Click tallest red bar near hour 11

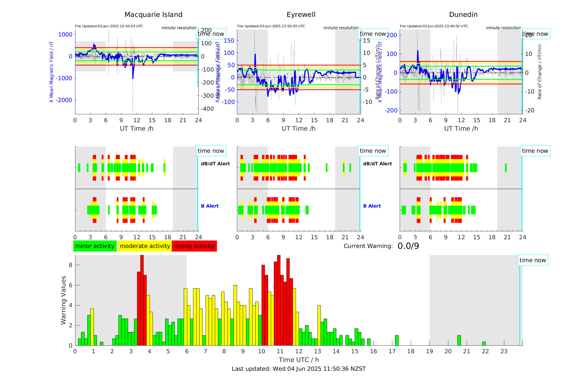coord(278,300)
